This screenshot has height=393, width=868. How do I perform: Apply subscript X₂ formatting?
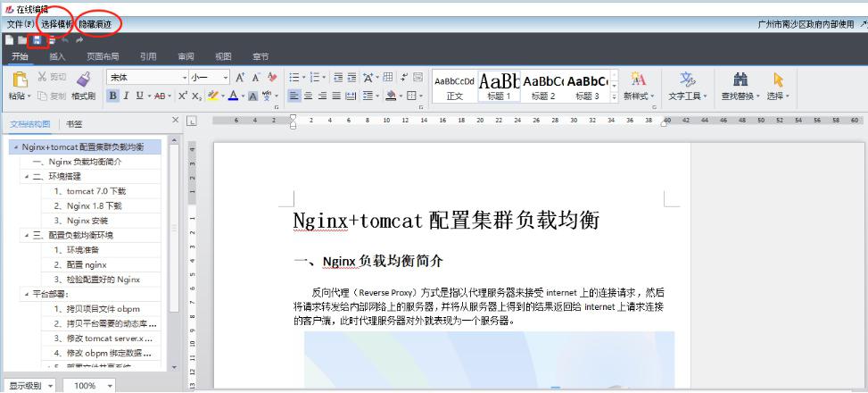pyautogui.click(x=196, y=96)
